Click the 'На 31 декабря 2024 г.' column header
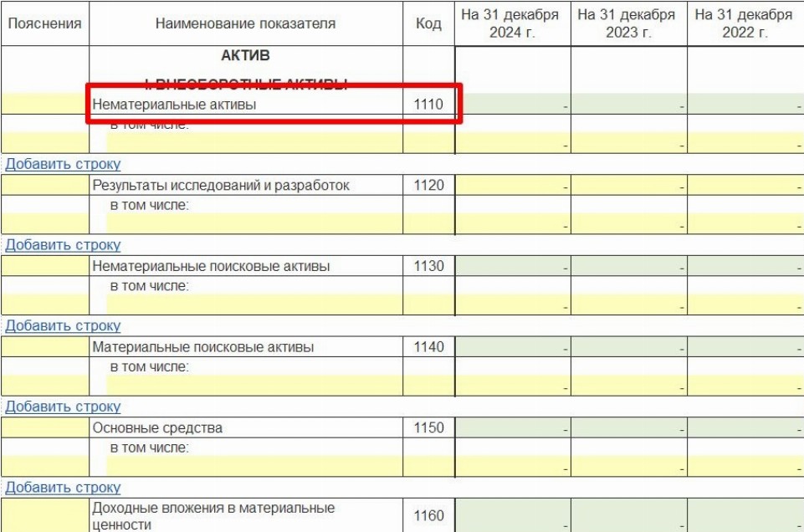Screen dimensions: 804x532 coord(513,23)
